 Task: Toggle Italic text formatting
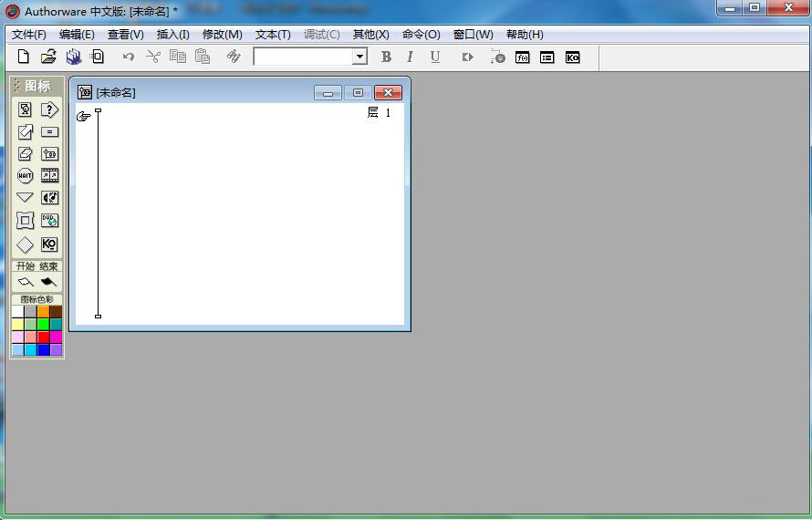(410, 57)
